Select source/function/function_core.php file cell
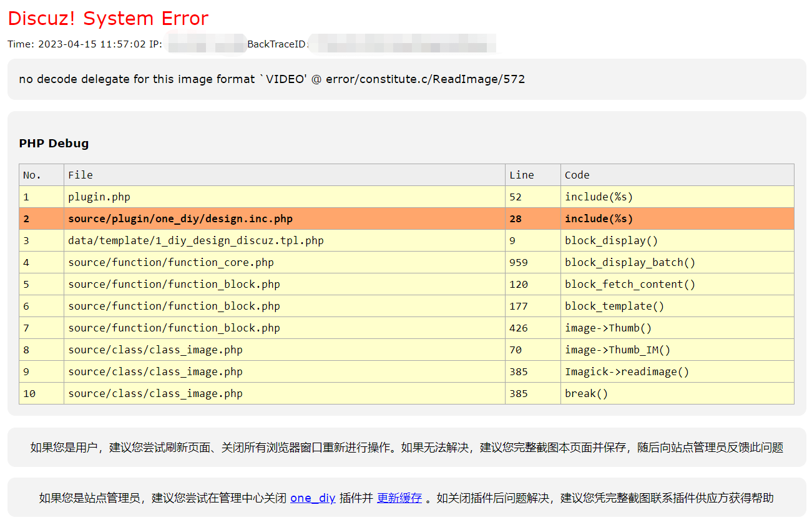Image resolution: width=812 pixels, height=520 pixels. pyautogui.click(x=284, y=262)
